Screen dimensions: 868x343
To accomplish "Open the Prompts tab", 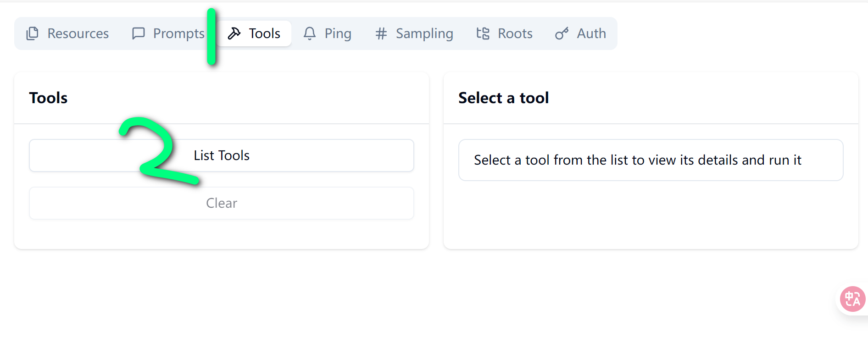I will pos(178,33).
